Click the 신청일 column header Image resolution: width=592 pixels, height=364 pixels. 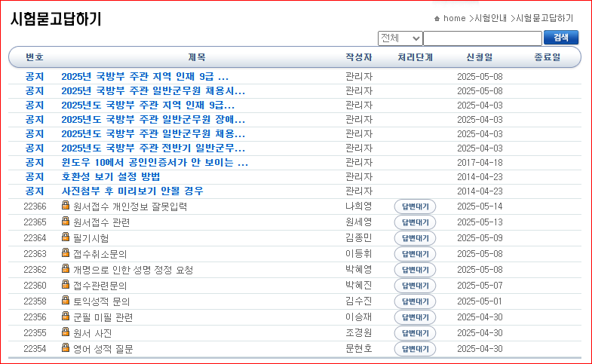pos(480,57)
